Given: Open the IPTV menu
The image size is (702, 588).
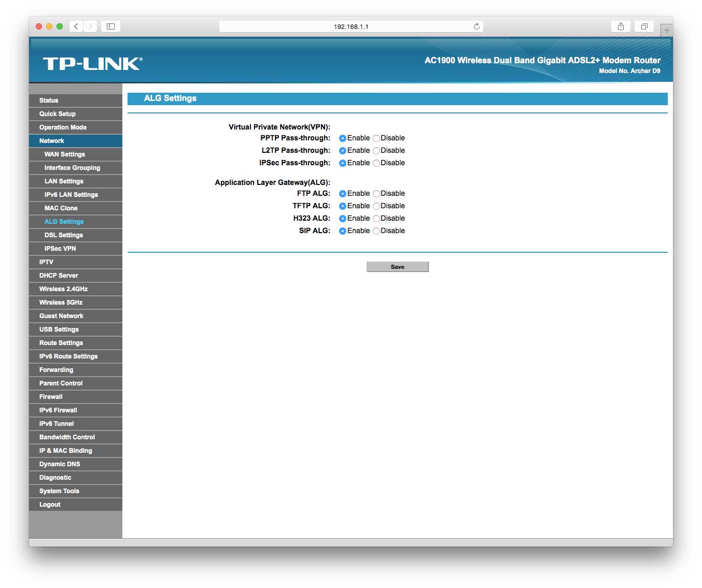Looking at the screenshot, I should (x=76, y=262).
